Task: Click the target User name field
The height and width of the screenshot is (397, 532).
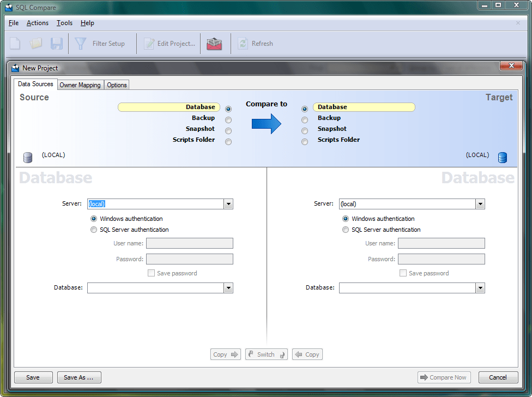Action: (441, 243)
